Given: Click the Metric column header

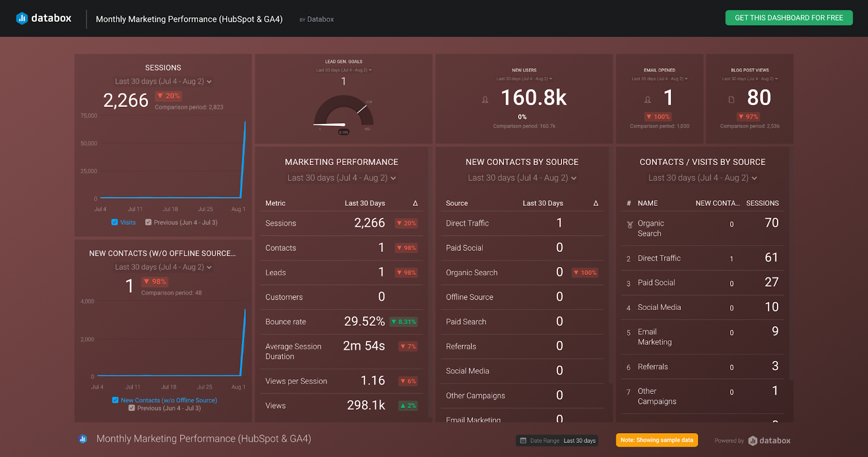Looking at the screenshot, I should (x=276, y=204).
